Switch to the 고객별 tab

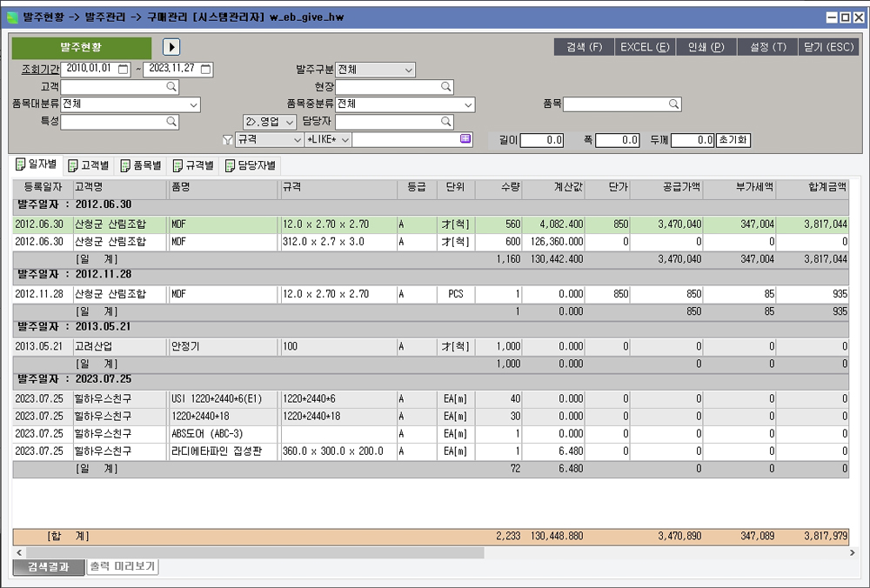[88, 165]
